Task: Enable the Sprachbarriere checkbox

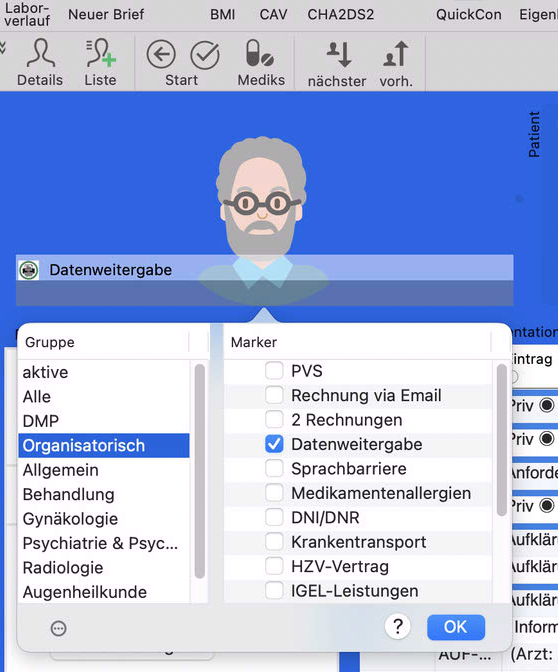Action: [x=274, y=468]
